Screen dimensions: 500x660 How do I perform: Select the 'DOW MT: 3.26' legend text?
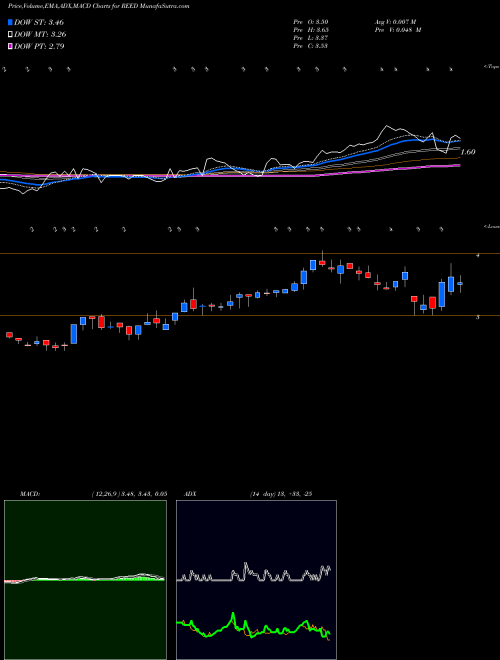[40, 35]
